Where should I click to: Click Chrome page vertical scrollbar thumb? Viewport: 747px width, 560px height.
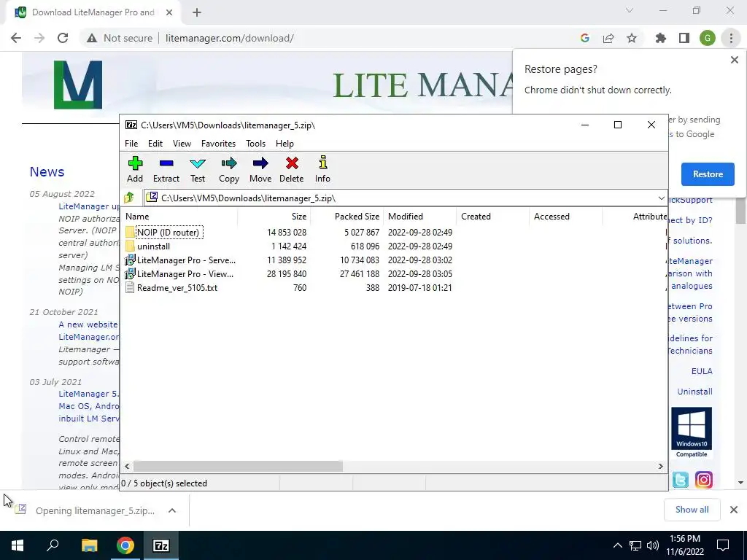(x=740, y=209)
